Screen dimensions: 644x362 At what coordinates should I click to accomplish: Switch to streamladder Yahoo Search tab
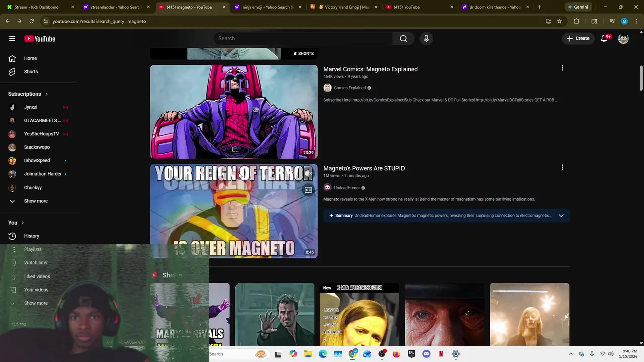point(116,7)
